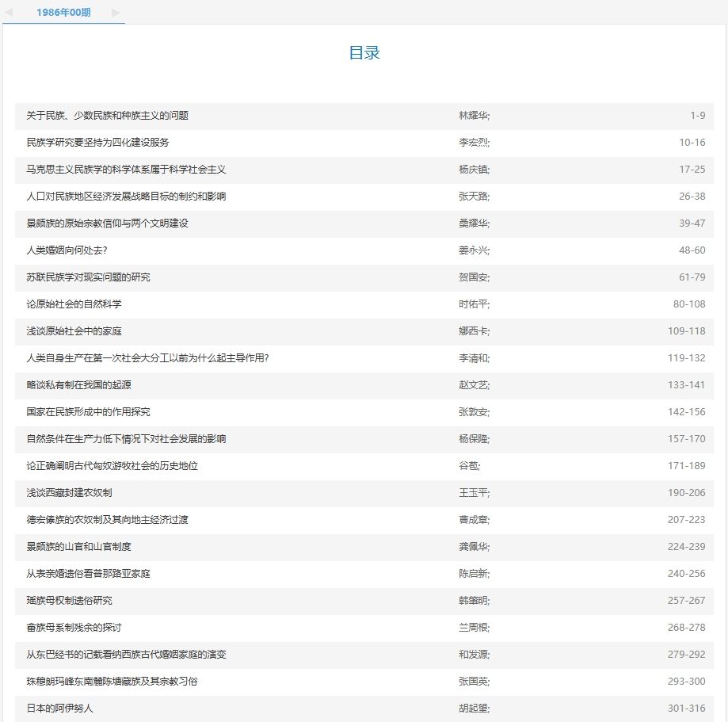Open article 瑶族母权制遗俗研究
This screenshot has height=722, width=728.
click(69, 600)
